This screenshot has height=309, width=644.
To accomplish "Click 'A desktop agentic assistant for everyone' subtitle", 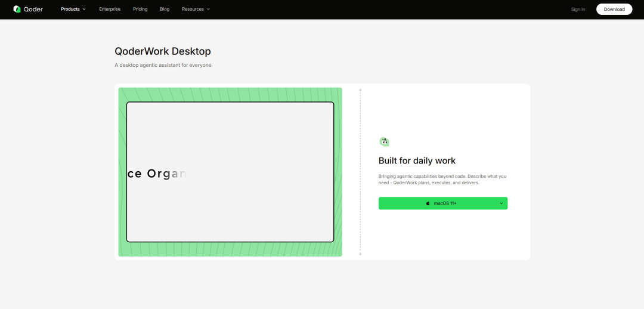I will click(163, 65).
